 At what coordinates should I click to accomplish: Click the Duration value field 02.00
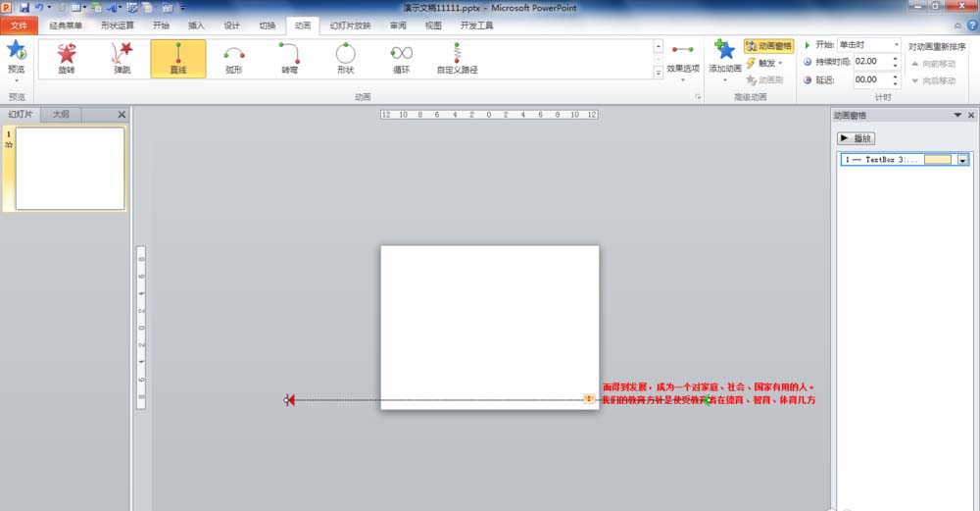click(x=872, y=61)
